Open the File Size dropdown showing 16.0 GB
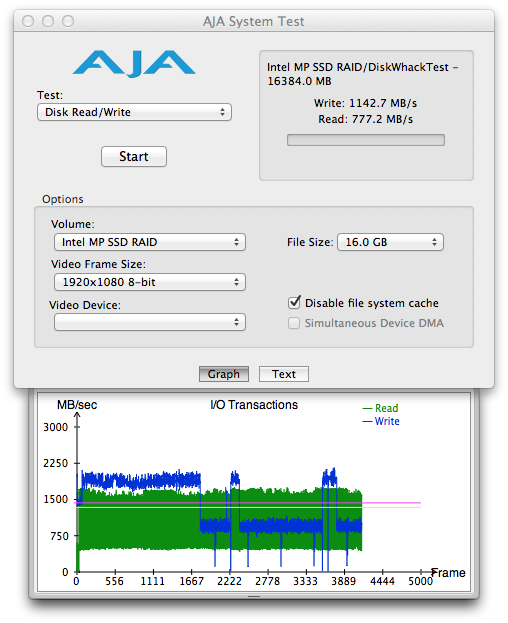Image resolution: width=508 pixels, height=623 pixels. pyautogui.click(x=390, y=242)
